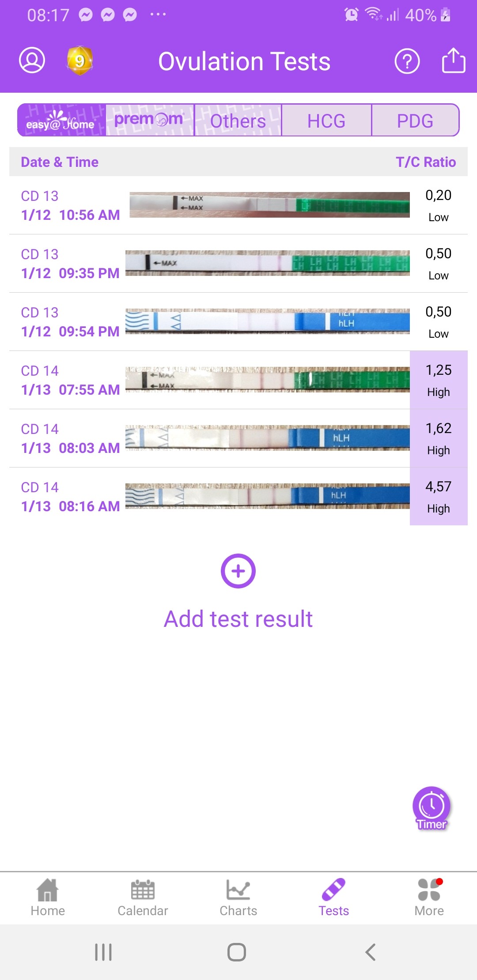Open the 1/12 10:56 AM test strip photo
Viewport: 477px width, 980px height.
click(x=269, y=205)
